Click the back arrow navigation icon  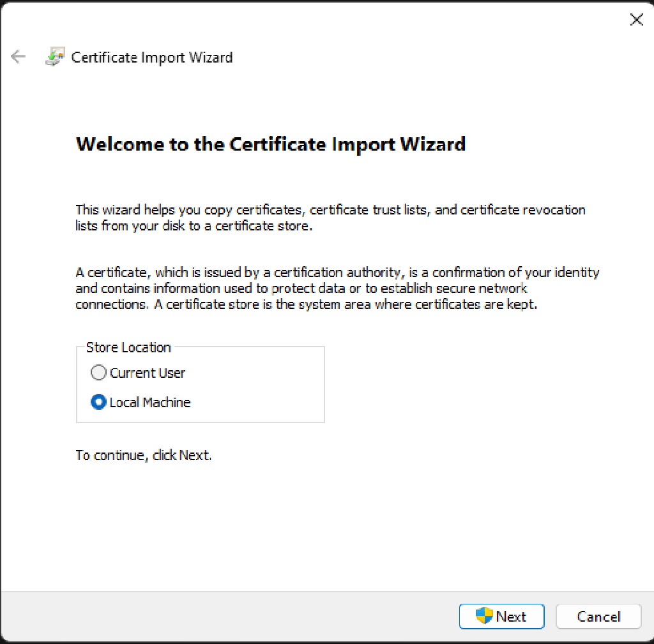click(18, 57)
